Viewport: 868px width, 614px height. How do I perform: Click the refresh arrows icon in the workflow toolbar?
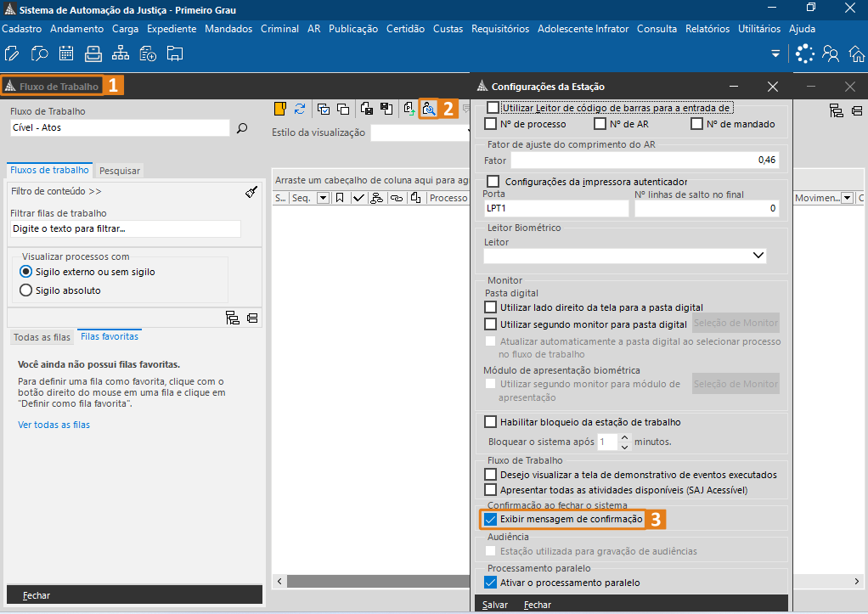coord(300,109)
